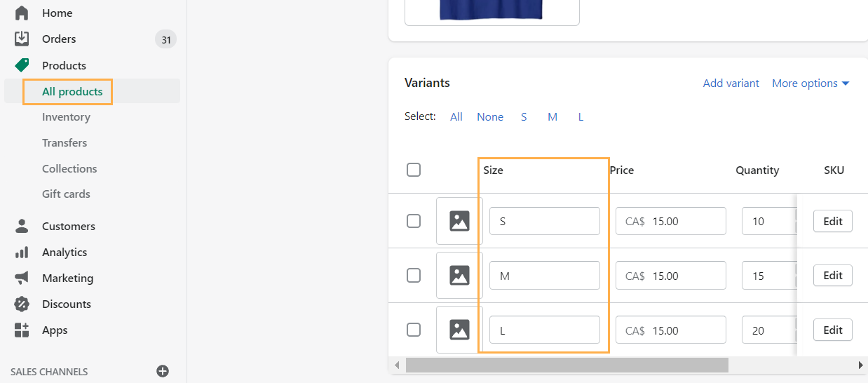Viewport: 868px width, 383px height.
Task: Check the box for the L variant
Action: [x=414, y=330]
